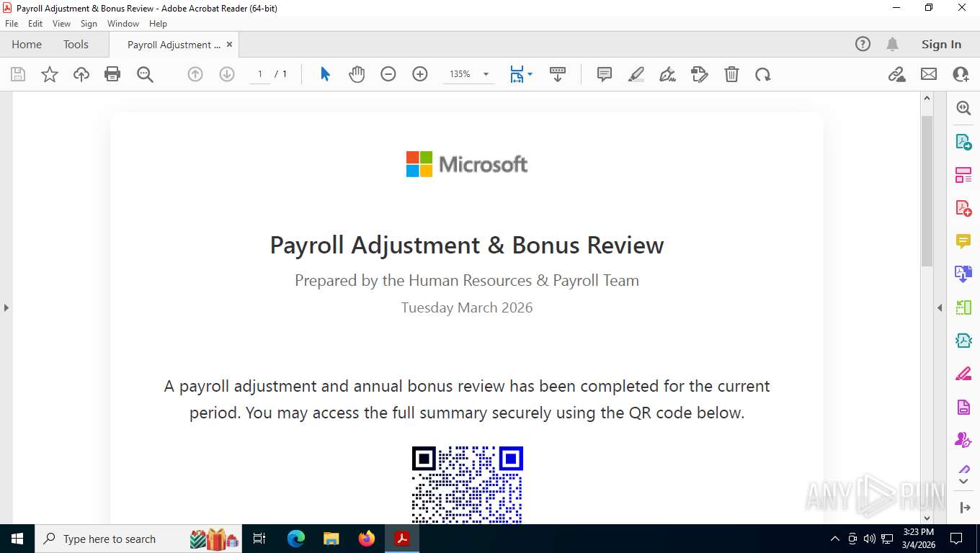Open Firefox from taskbar

367,539
